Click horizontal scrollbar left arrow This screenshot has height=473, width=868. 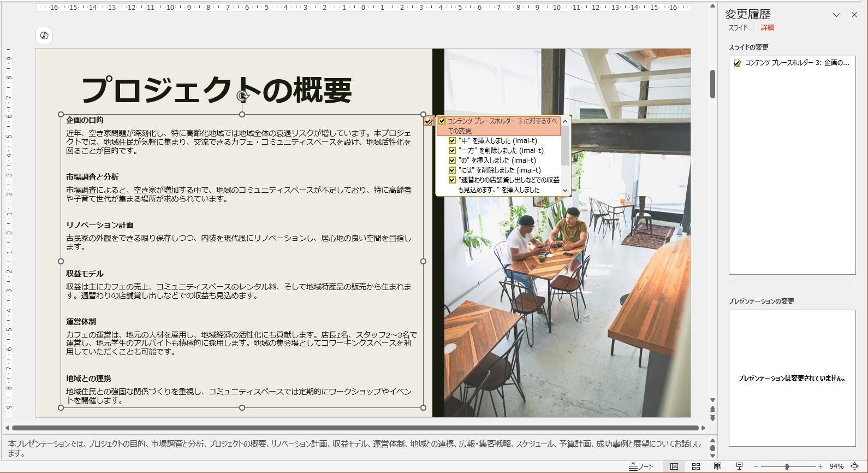pyautogui.click(x=7, y=428)
